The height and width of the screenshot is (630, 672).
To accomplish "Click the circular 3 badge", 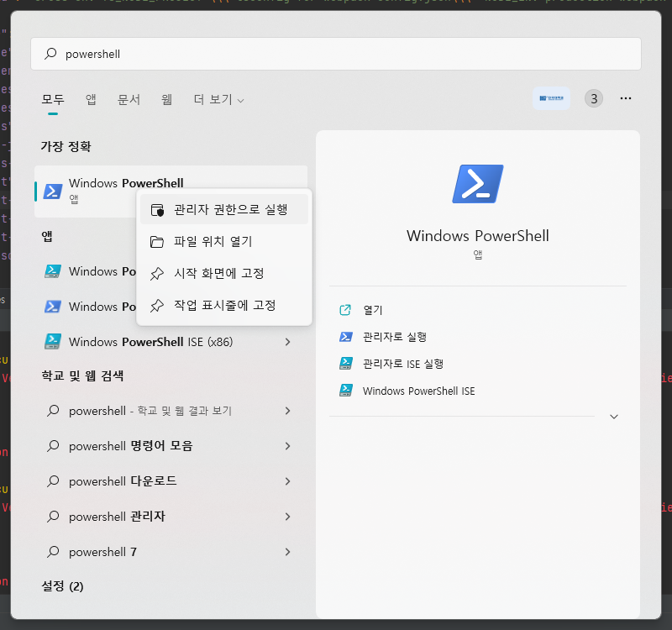I will click(x=594, y=98).
